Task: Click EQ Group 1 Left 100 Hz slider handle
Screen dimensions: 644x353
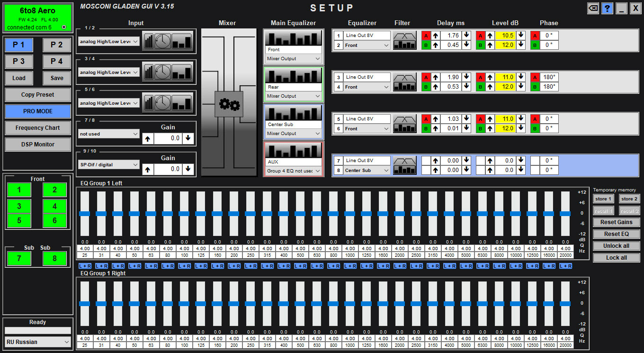Action: click(x=184, y=214)
